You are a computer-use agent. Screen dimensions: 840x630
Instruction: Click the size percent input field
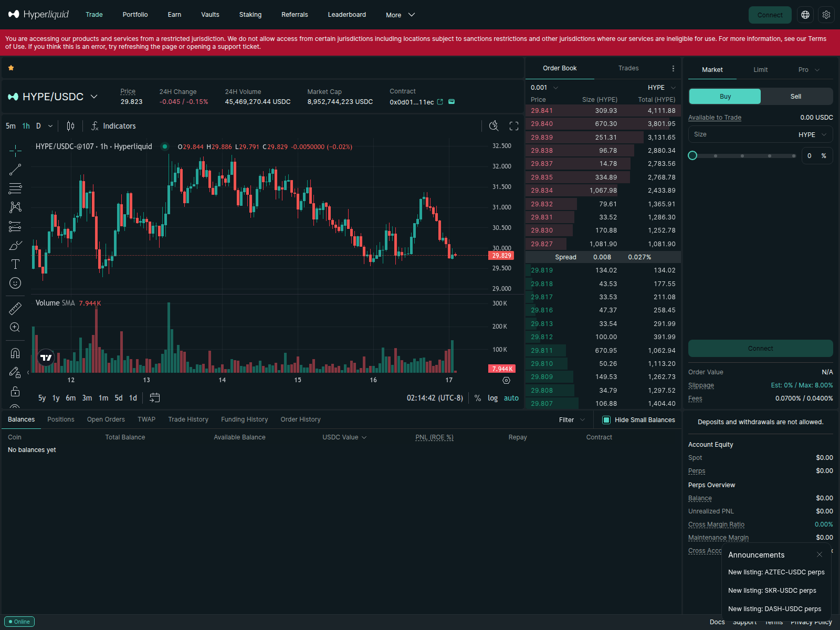pos(817,155)
